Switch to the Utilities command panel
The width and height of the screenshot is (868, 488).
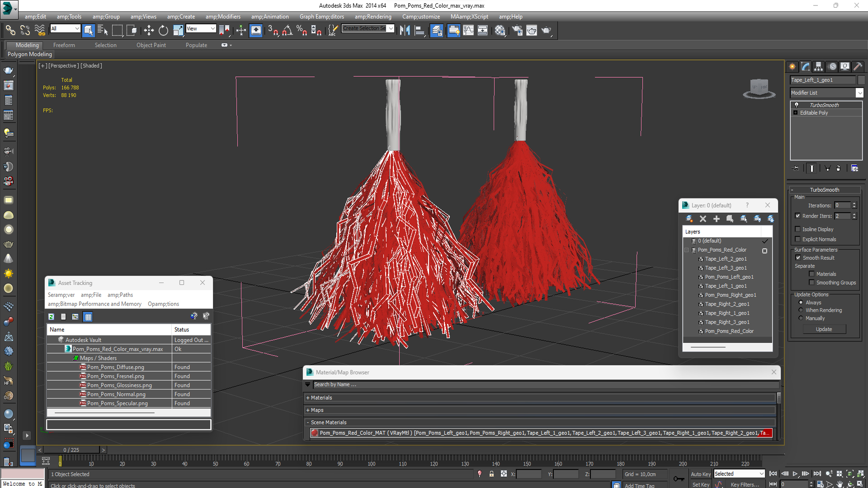coord(858,66)
